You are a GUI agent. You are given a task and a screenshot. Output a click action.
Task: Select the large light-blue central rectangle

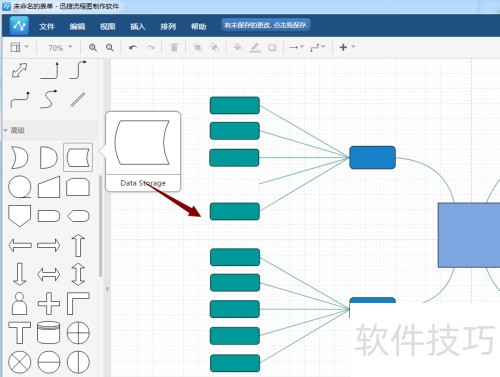pos(469,235)
